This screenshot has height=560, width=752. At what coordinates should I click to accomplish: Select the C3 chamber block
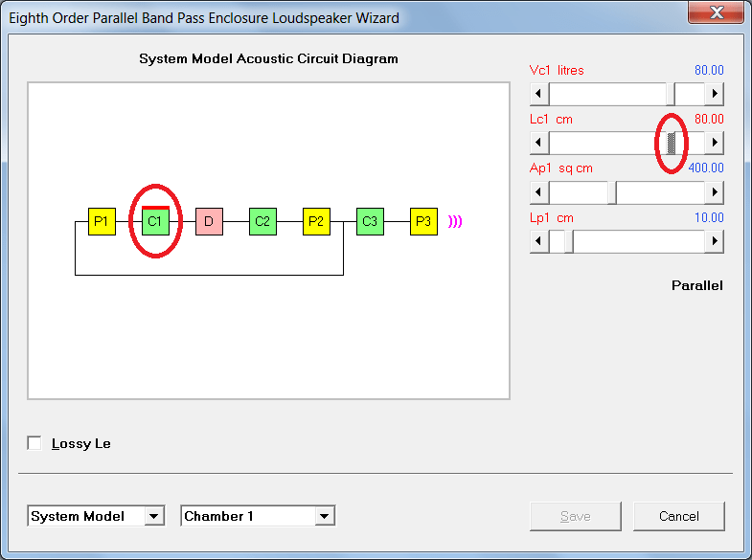(370, 221)
